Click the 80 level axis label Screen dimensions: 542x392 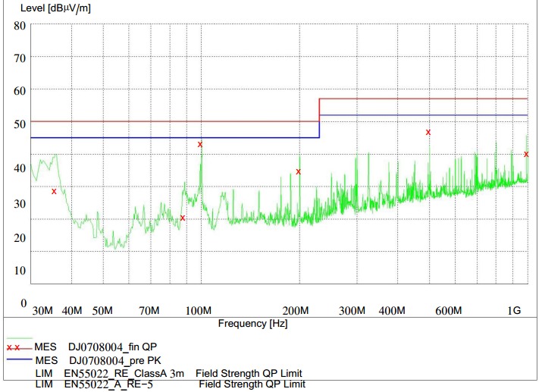(19, 25)
